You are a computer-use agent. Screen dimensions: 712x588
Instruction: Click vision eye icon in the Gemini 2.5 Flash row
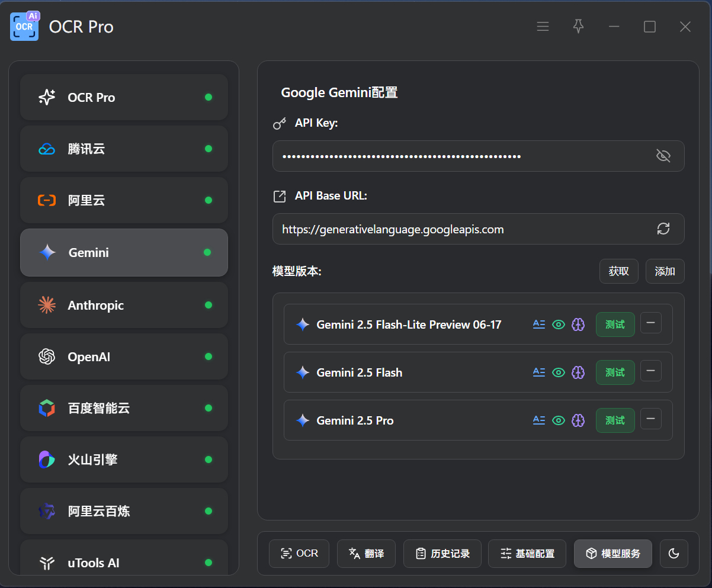coord(559,372)
